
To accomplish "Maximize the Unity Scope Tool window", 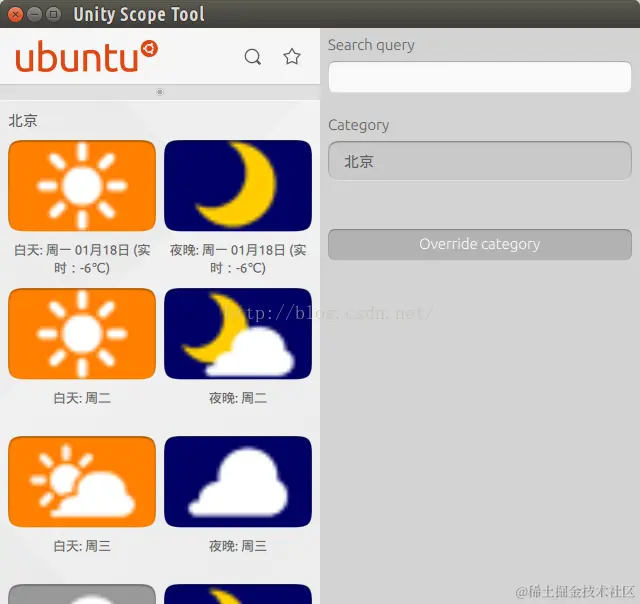I will coord(53,14).
